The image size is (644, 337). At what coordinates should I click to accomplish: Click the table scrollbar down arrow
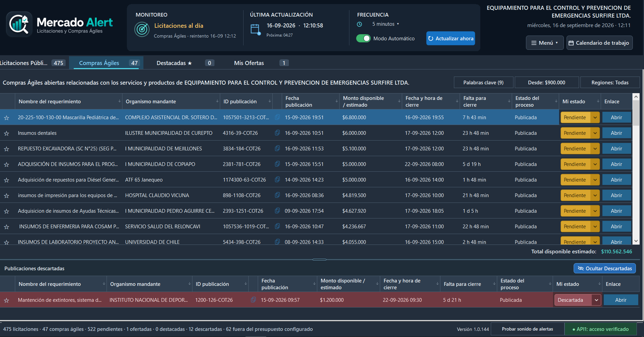coord(636,241)
